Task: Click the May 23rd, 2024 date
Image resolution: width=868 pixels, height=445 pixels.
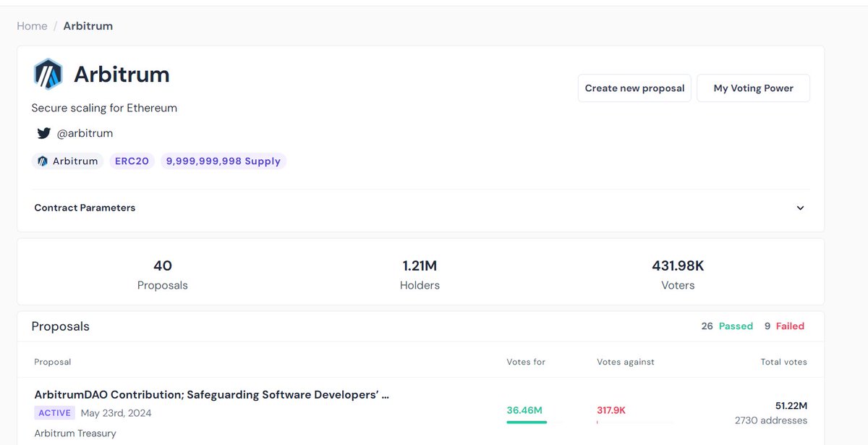Action: [x=116, y=413]
